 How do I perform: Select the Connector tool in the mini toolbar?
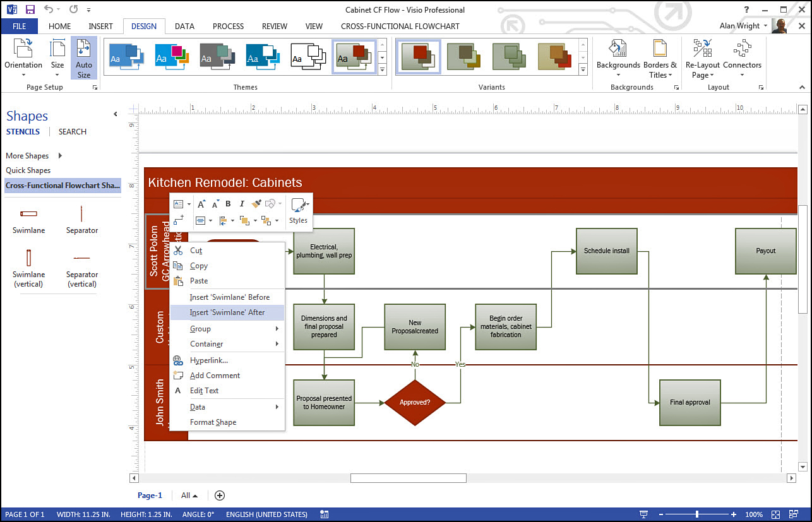point(179,220)
